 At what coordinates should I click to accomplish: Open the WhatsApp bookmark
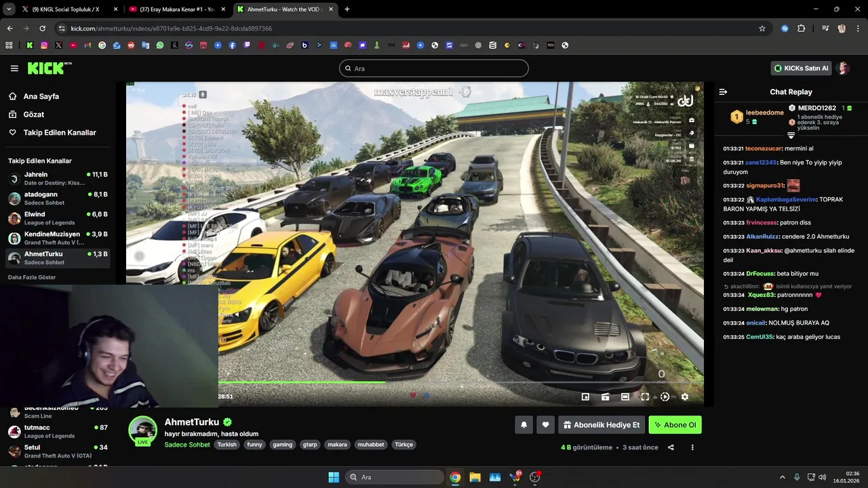click(x=160, y=45)
